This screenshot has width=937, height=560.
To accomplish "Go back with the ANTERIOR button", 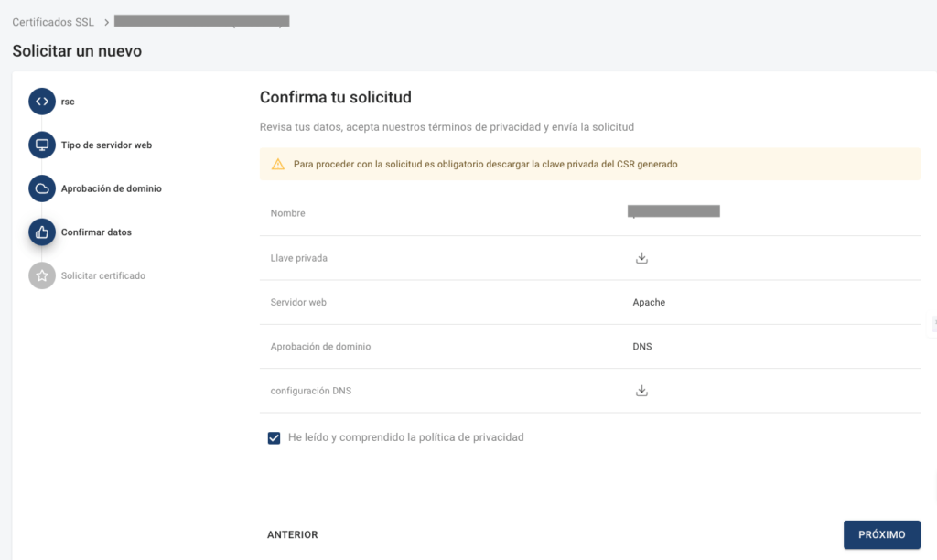I will [292, 535].
